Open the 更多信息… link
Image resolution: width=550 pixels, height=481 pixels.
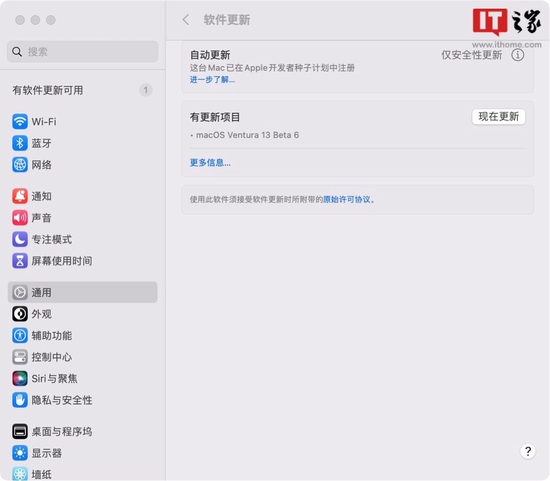(210, 162)
